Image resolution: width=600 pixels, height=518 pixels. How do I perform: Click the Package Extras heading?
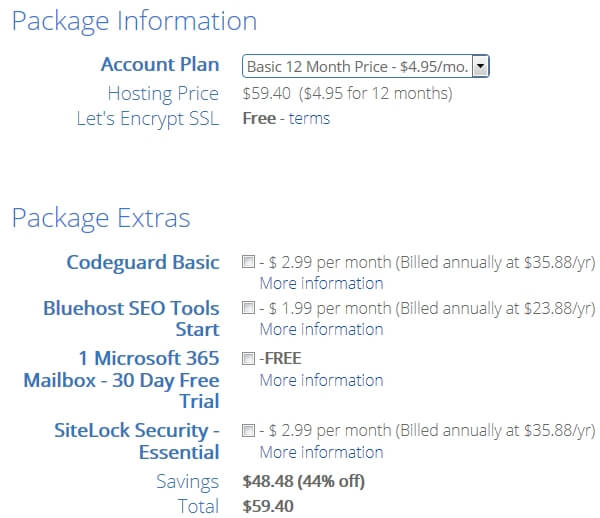coord(101,218)
